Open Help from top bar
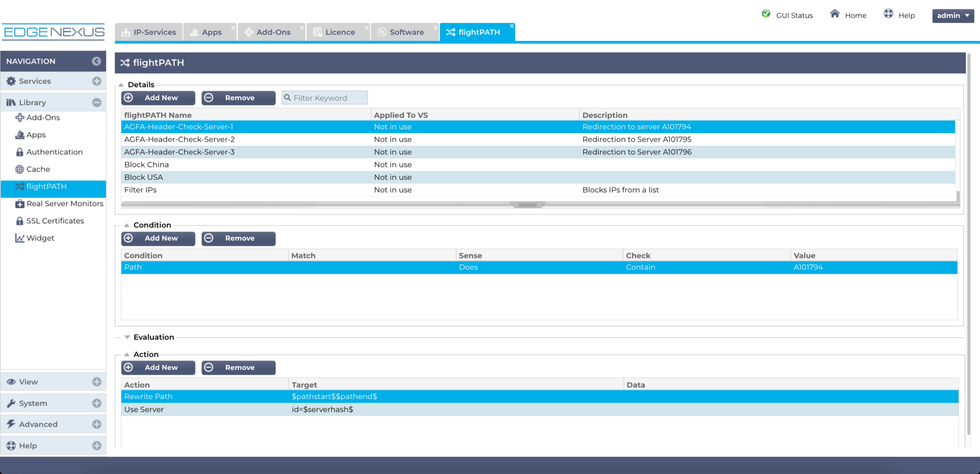Viewport: 980px width, 474px height. [x=899, y=15]
